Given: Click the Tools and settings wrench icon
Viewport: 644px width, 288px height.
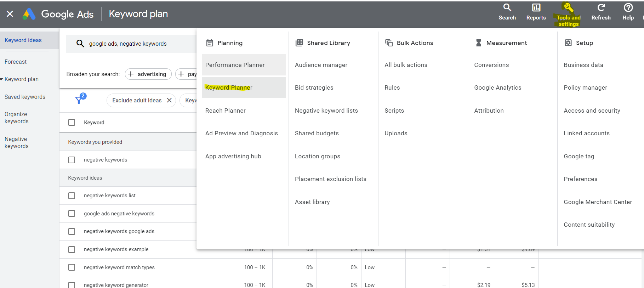Looking at the screenshot, I should [568, 8].
